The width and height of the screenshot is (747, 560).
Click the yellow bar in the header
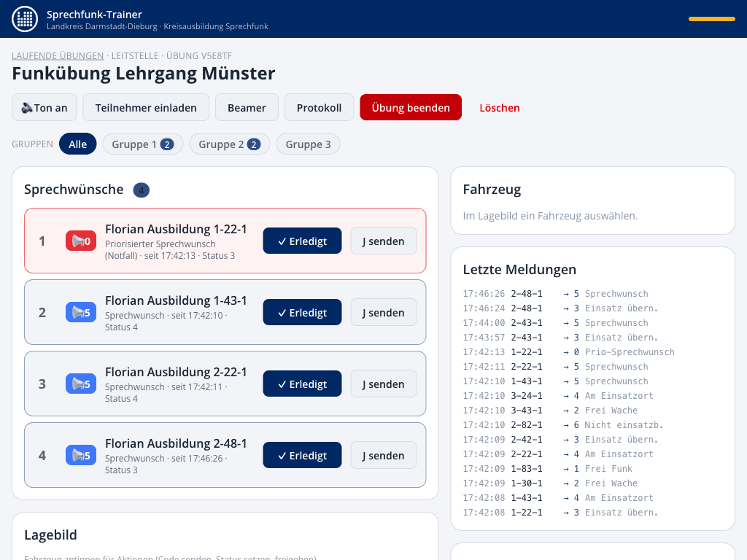coord(712,19)
